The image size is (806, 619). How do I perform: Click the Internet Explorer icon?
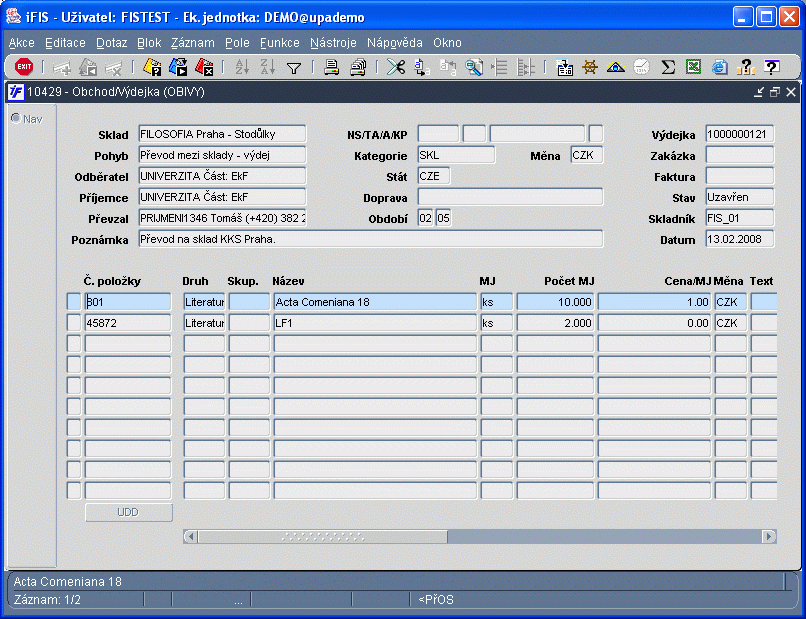(x=720, y=67)
